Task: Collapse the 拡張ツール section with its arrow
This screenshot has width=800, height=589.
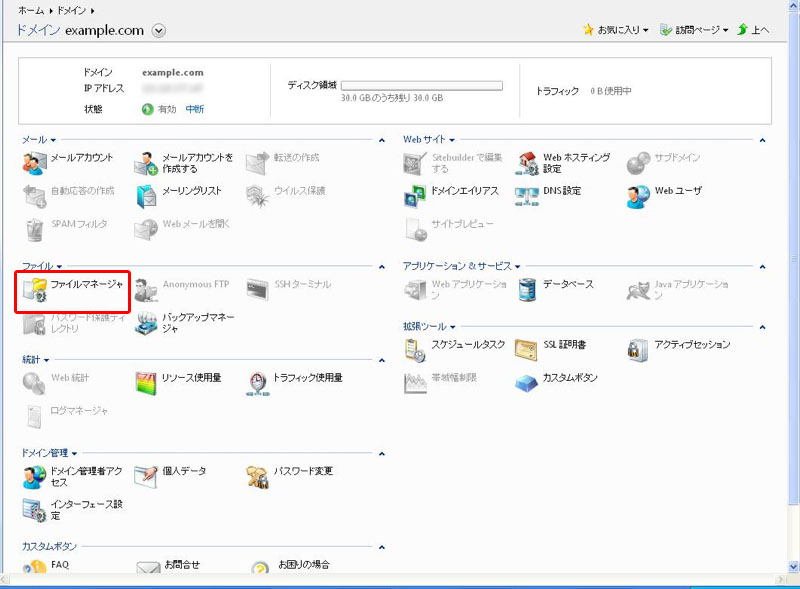Action: 762,327
